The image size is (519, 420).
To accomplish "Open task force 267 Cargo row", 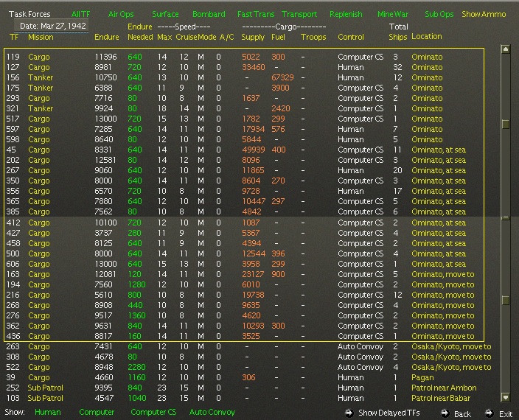I will 244,170.
